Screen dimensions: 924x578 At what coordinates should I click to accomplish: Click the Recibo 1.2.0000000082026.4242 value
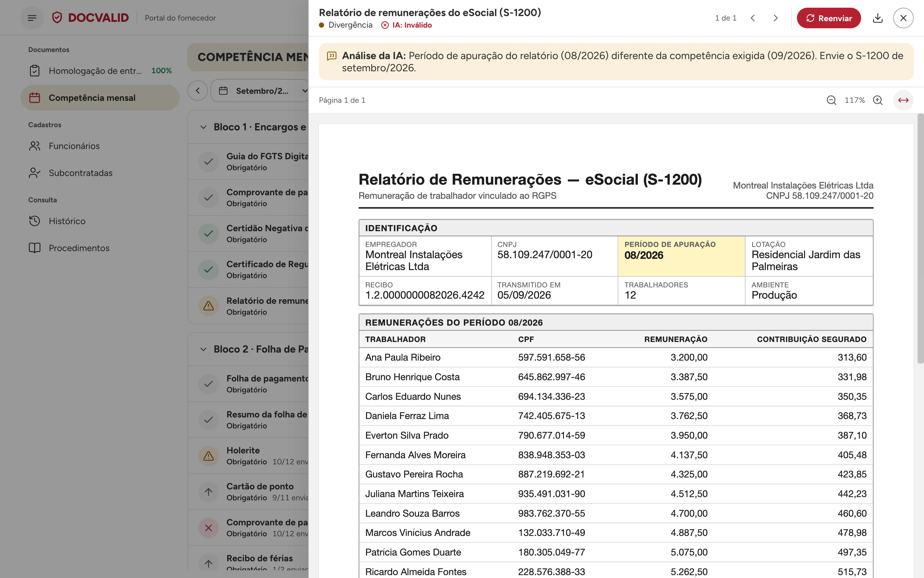tap(424, 295)
